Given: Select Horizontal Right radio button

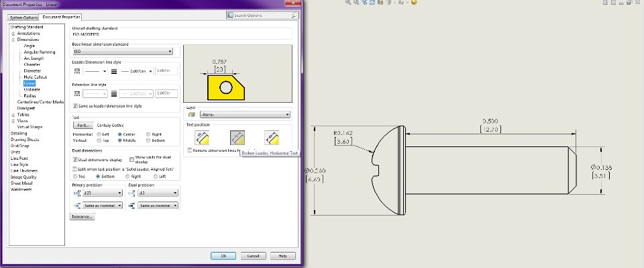Looking at the screenshot, I should tap(148, 134).
